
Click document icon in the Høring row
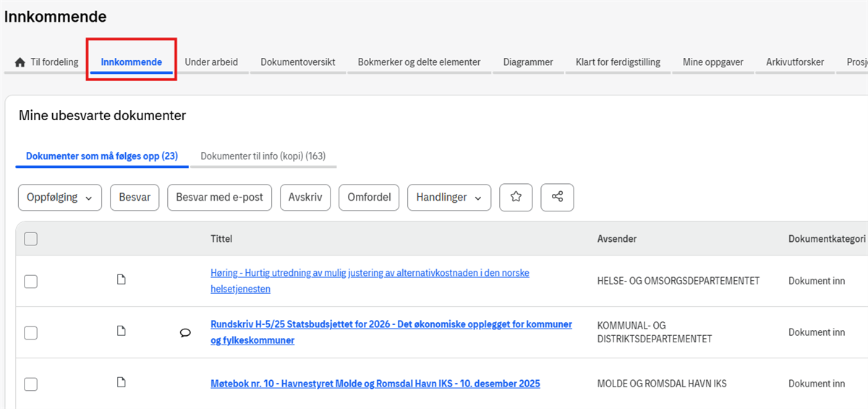(x=122, y=280)
